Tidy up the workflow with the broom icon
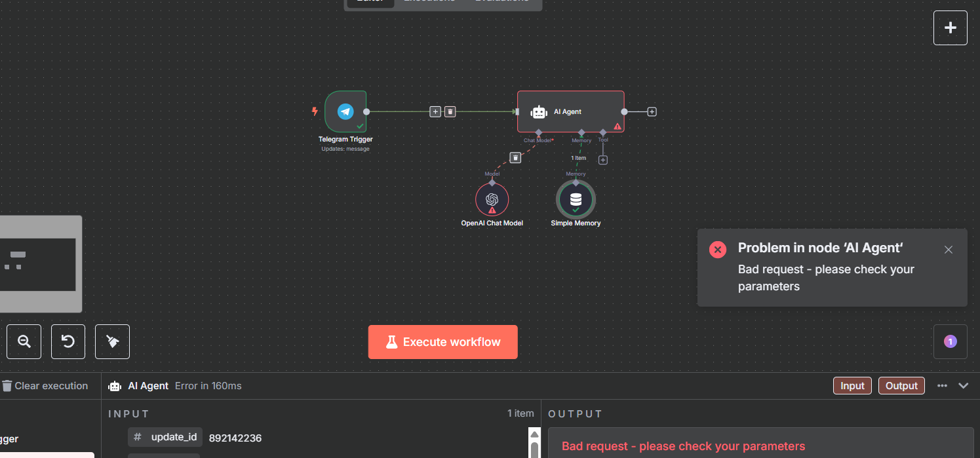Screen dimensions: 980x458 point(112,341)
